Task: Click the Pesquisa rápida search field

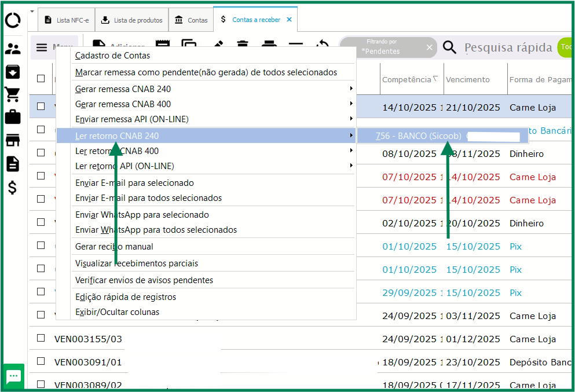Action: [x=507, y=48]
